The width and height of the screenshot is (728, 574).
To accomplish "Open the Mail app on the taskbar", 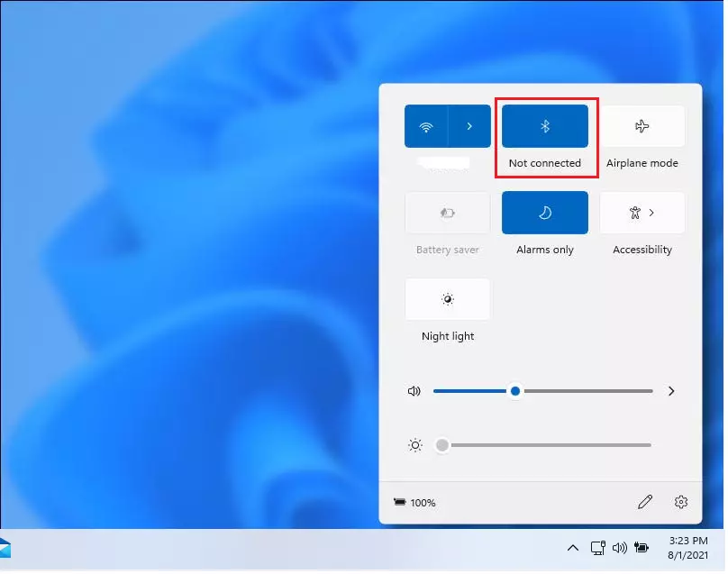I will [5, 548].
